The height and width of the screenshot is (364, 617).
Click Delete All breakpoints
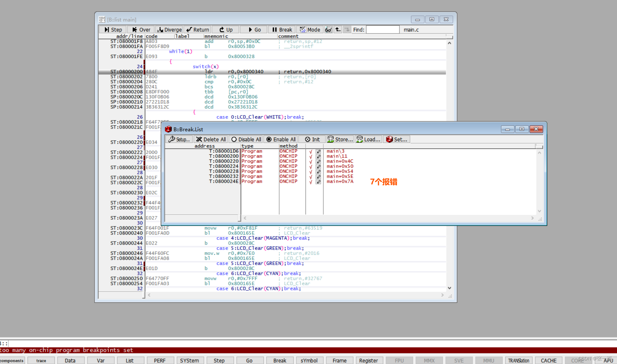coord(211,139)
